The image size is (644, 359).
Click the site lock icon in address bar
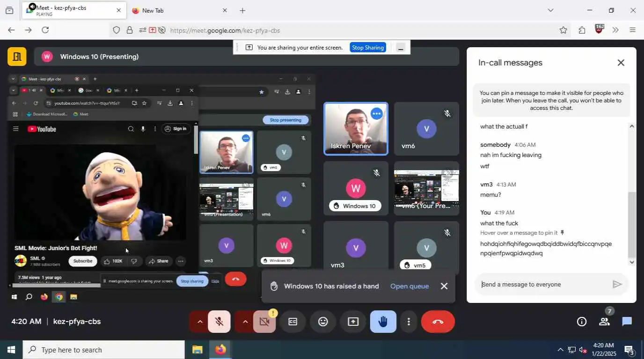coord(130,30)
